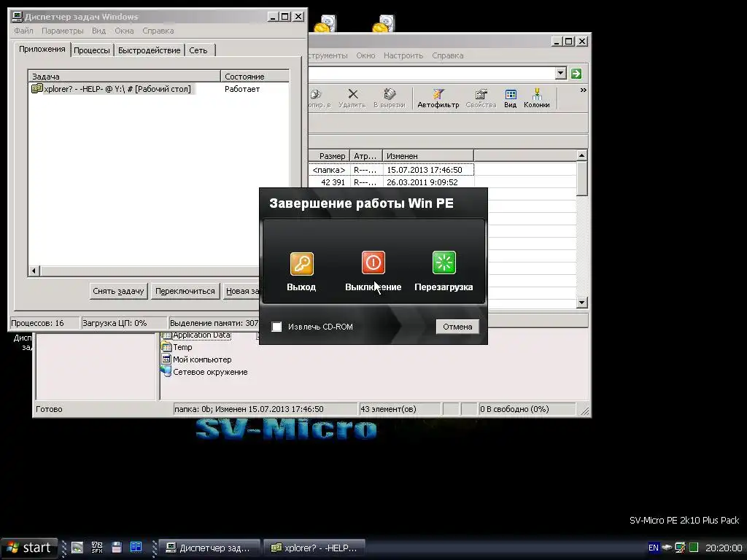Click the Task Manager title bar icon
This screenshot has width=747, height=560.
(x=18, y=17)
